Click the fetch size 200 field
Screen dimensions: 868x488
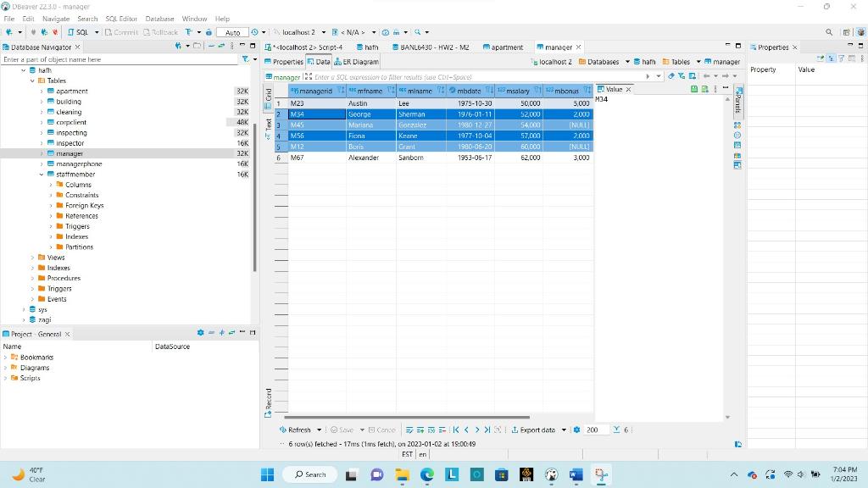coord(596,430)
